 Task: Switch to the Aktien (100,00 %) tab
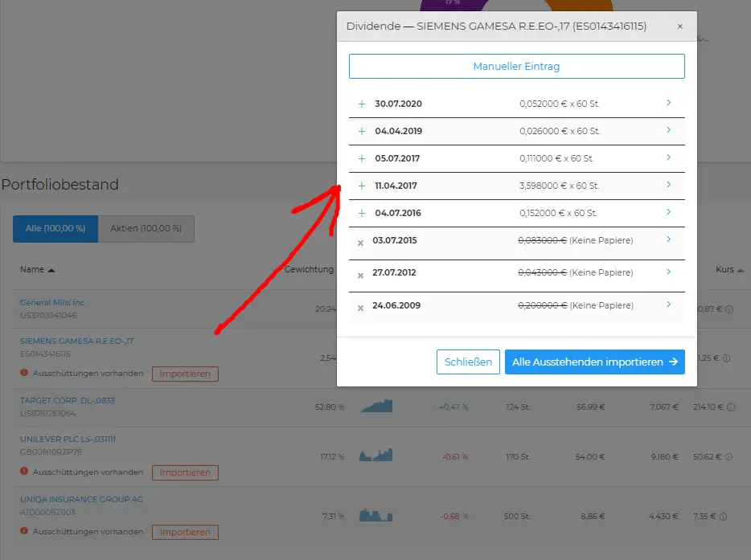point(146,229)
